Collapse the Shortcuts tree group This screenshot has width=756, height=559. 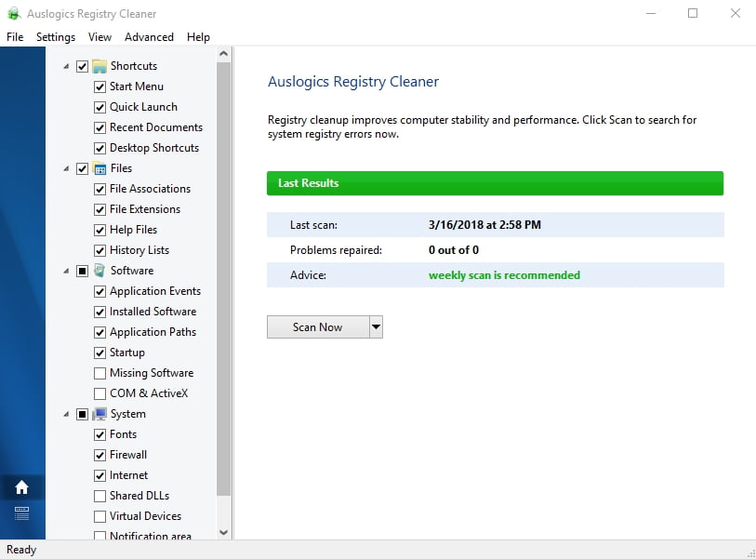point(66,67)
